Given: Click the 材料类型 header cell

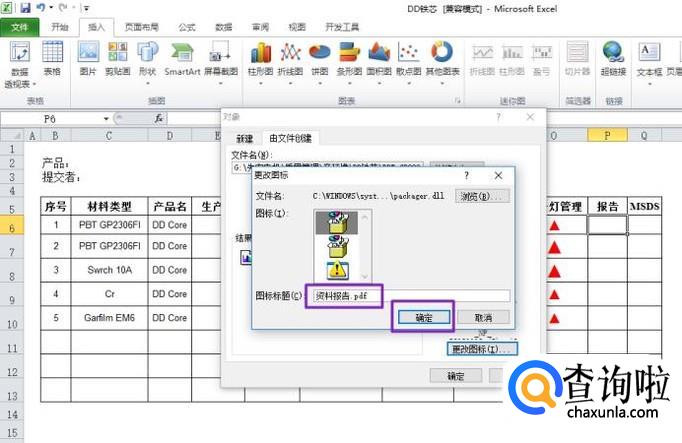Looking at the screenshot, I should (110, 207).
